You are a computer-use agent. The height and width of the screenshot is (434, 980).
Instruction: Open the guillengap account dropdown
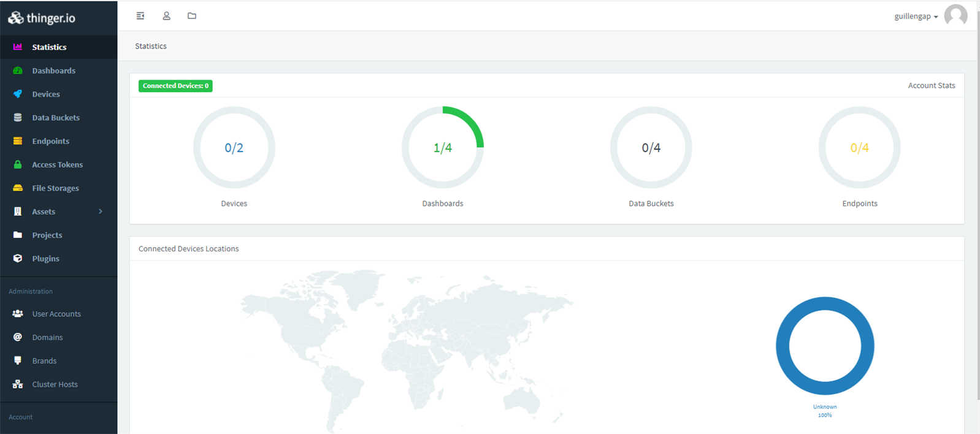coord(916,17)
